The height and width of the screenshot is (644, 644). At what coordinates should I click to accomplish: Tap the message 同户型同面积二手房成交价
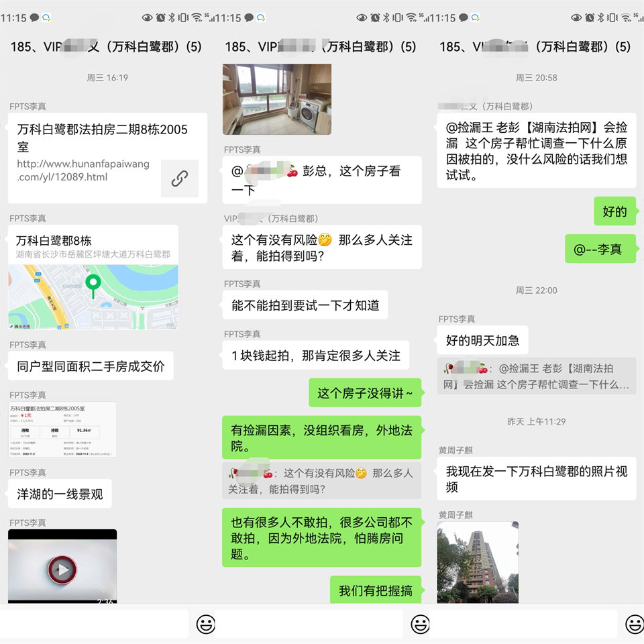91,366
